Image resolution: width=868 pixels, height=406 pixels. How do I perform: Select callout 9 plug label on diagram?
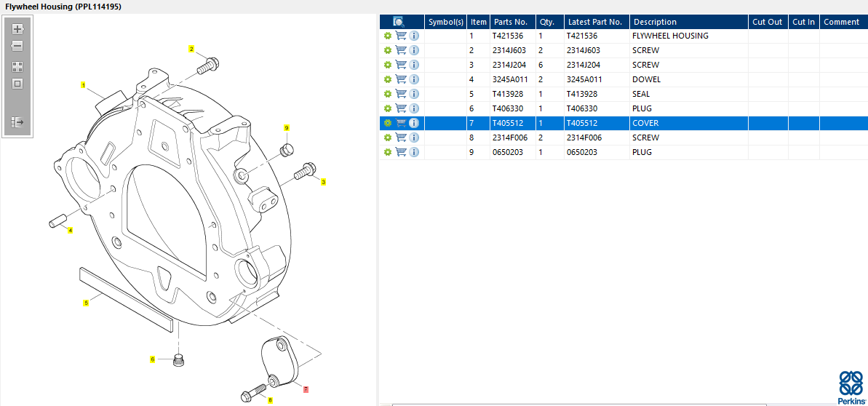[287, 128]
